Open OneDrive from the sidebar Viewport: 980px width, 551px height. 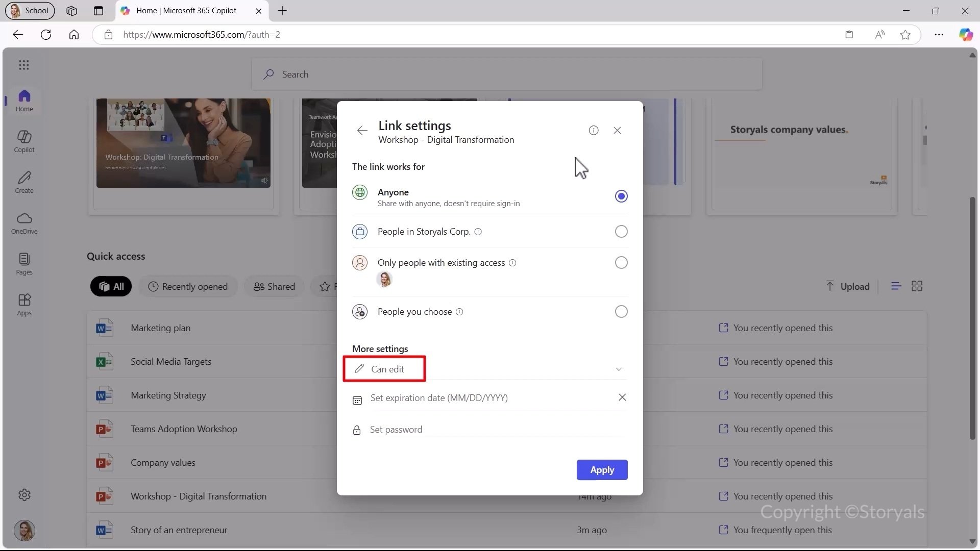[24, 223]
